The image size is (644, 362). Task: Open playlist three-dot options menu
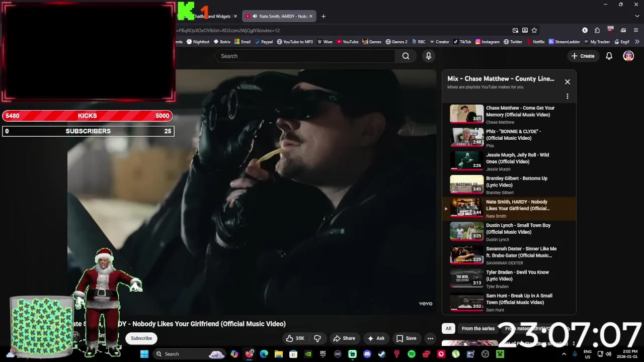568,97
